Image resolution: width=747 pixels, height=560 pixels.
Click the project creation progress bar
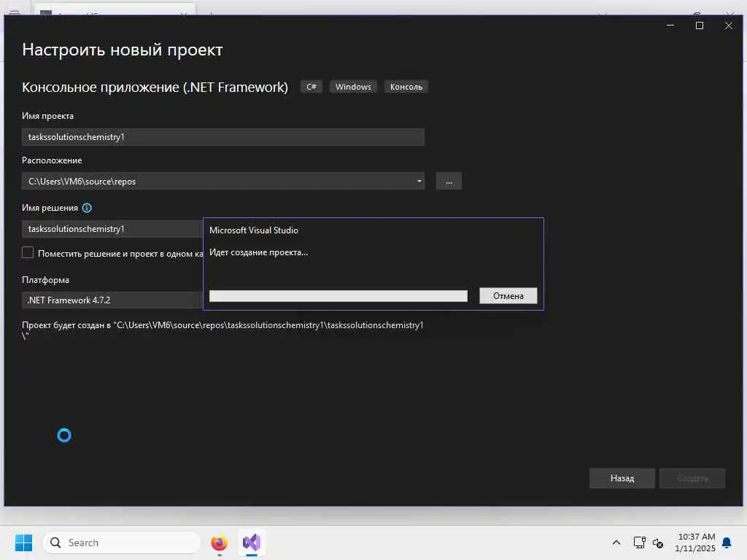tap(338, 296)
